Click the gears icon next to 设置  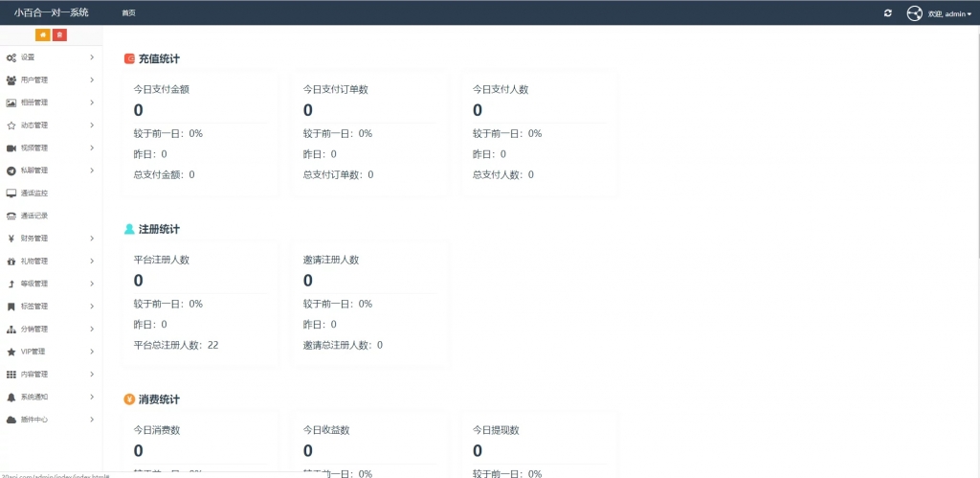[x=11, y=57]
